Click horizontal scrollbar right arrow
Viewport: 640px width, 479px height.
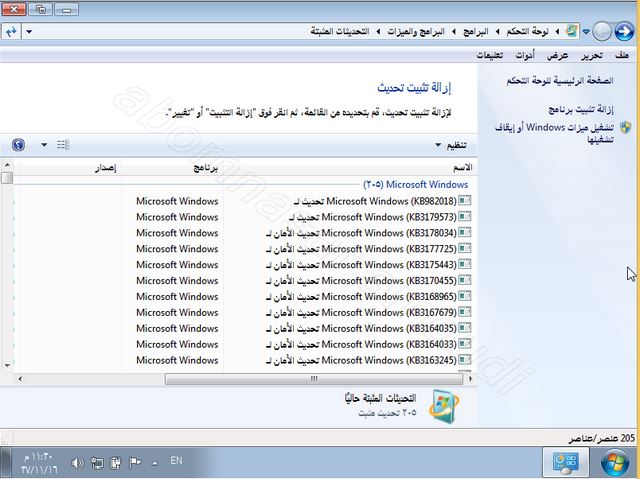[470, 379]
